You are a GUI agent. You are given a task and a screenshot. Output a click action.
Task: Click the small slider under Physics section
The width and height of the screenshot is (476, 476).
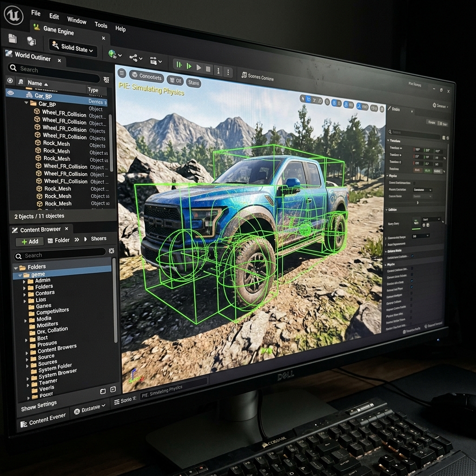(x=418, y=203)
